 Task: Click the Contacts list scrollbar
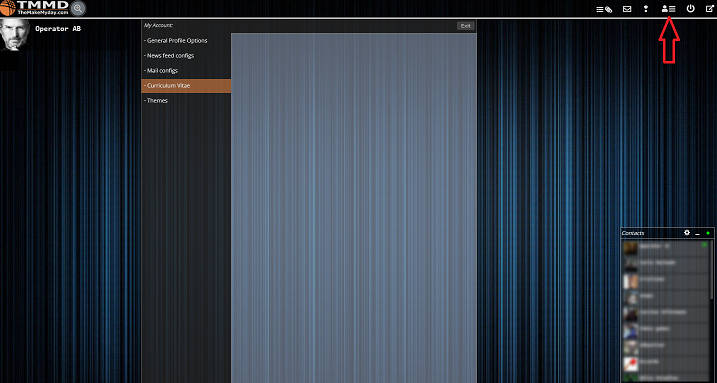click(711, 270)
